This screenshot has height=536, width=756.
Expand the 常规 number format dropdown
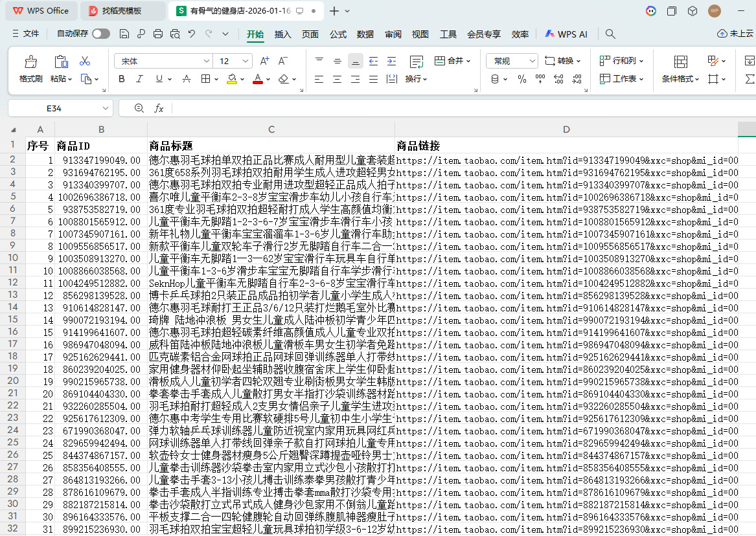pos(533,61)
